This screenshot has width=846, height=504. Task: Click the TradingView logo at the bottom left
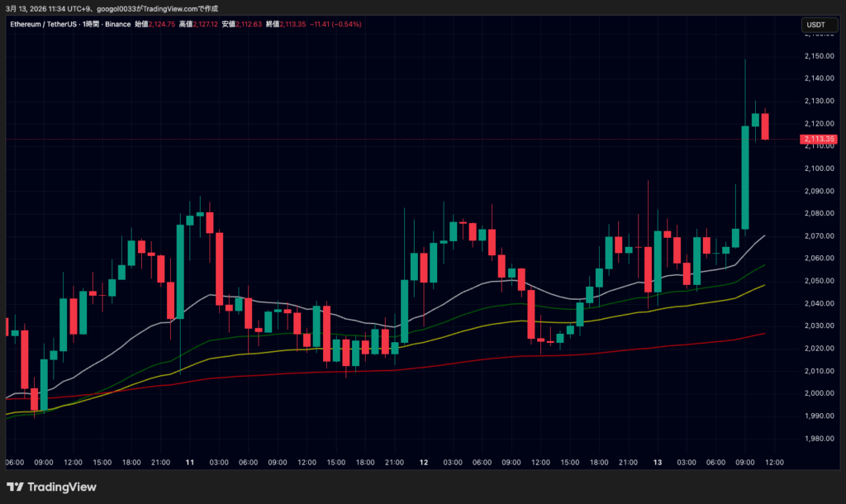coord(51,487)
